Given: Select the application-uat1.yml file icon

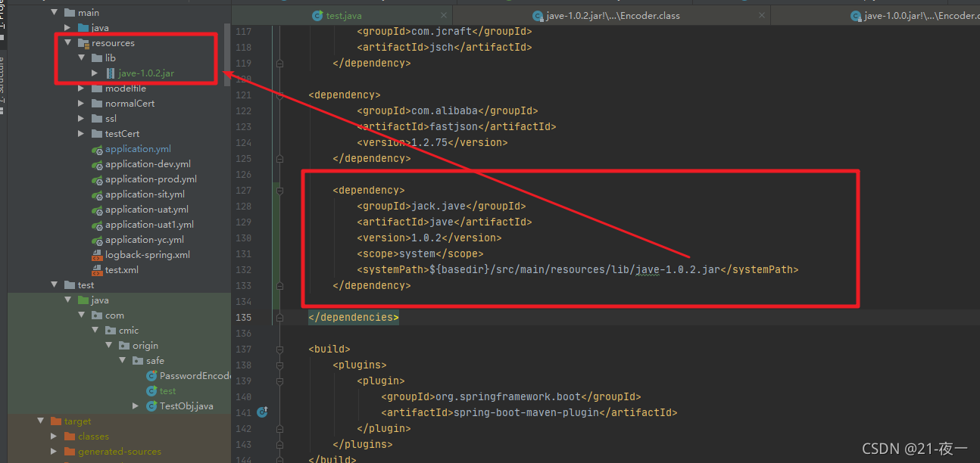Looking at the screenshot, I should click(x=97, y=225).
